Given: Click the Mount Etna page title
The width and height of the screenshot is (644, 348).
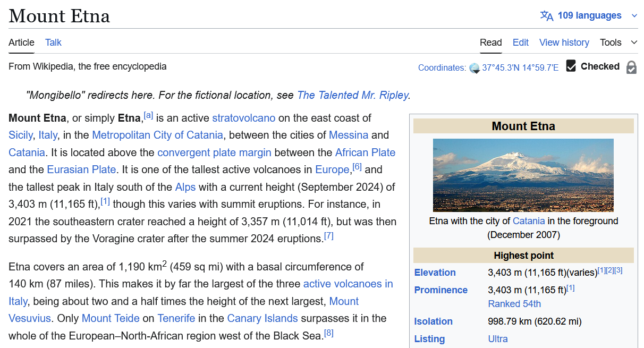Looking at the screenshot, I should (59, 16).
